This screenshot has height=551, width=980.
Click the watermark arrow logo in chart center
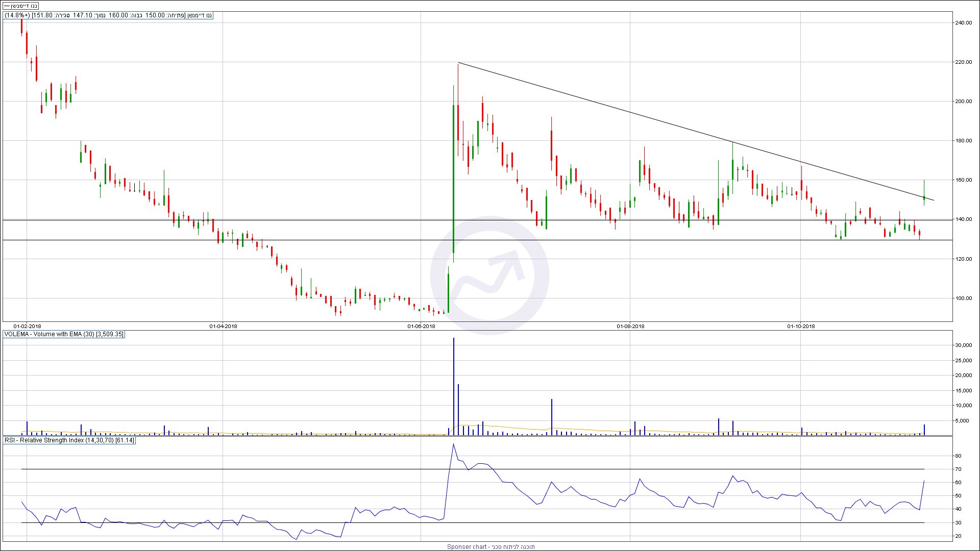[489, 275]
